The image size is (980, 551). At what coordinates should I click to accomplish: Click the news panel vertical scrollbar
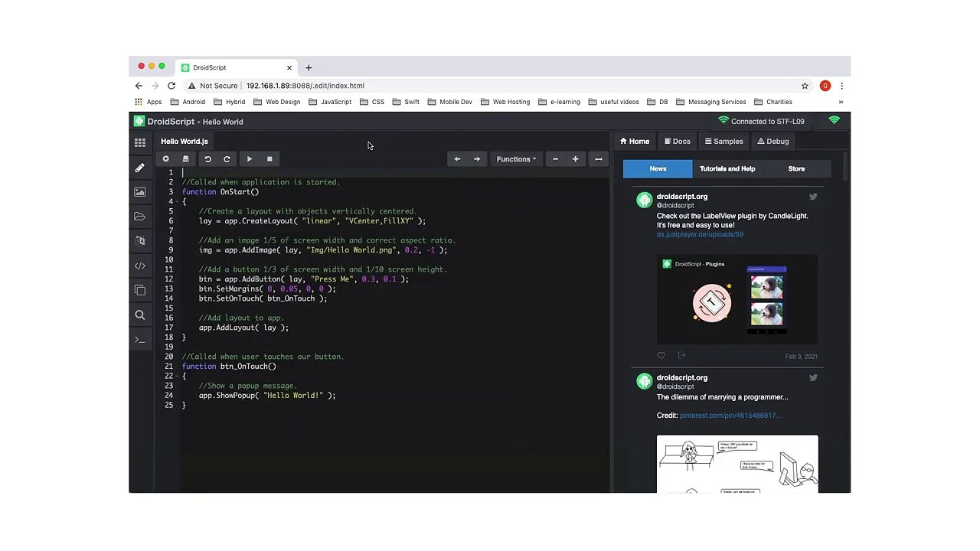(x=846, y=167)
